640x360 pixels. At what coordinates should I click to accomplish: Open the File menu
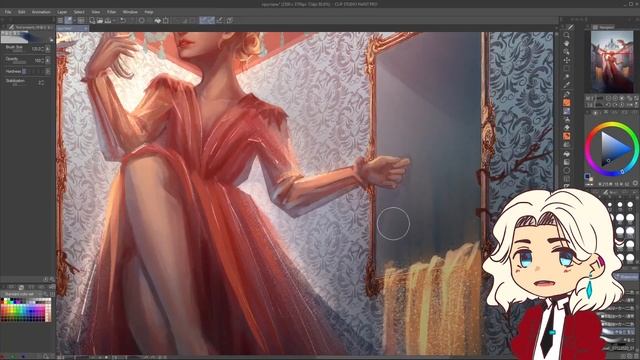click(8, 12)
